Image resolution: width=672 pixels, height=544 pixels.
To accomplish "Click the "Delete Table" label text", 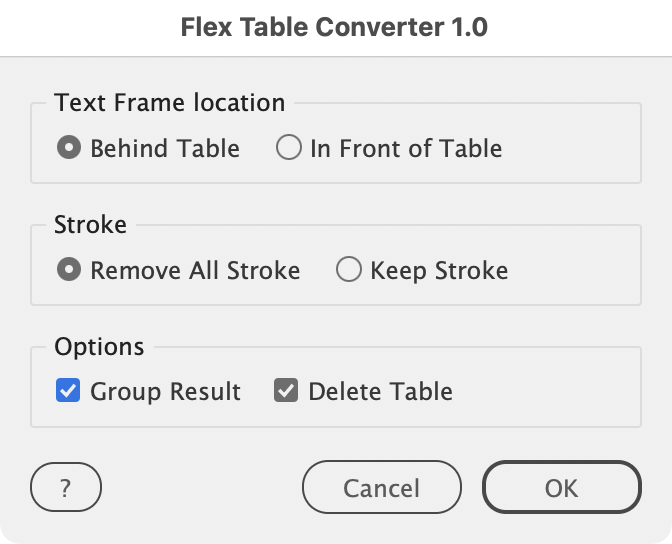I will pos(380,391).
